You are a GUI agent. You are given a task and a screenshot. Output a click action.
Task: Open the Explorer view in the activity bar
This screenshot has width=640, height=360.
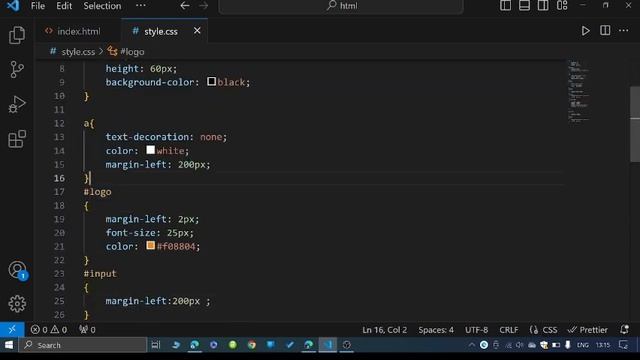[17, 35]
